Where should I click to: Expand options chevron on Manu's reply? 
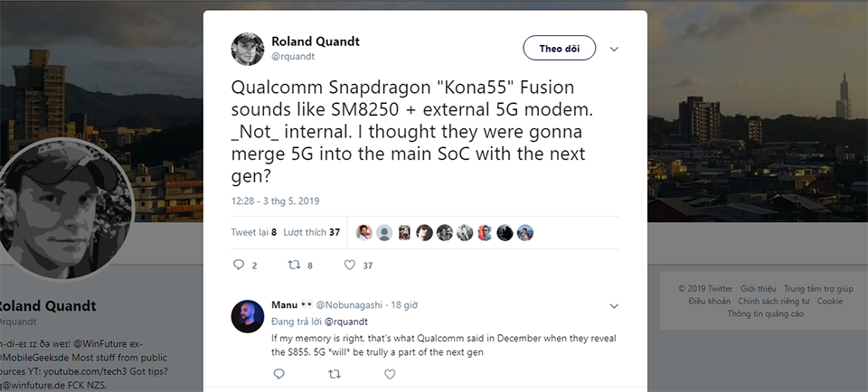tap(614, 305)
